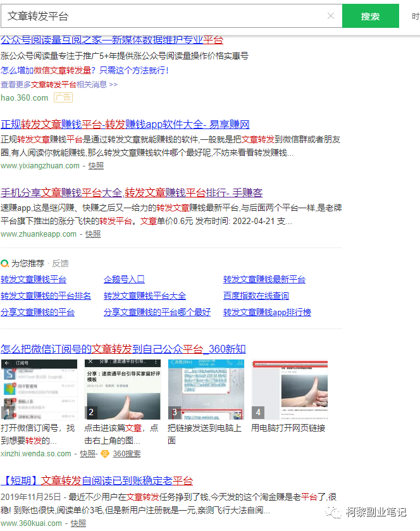Select recommended search 企鹅号入口

[x=124, y=279]
